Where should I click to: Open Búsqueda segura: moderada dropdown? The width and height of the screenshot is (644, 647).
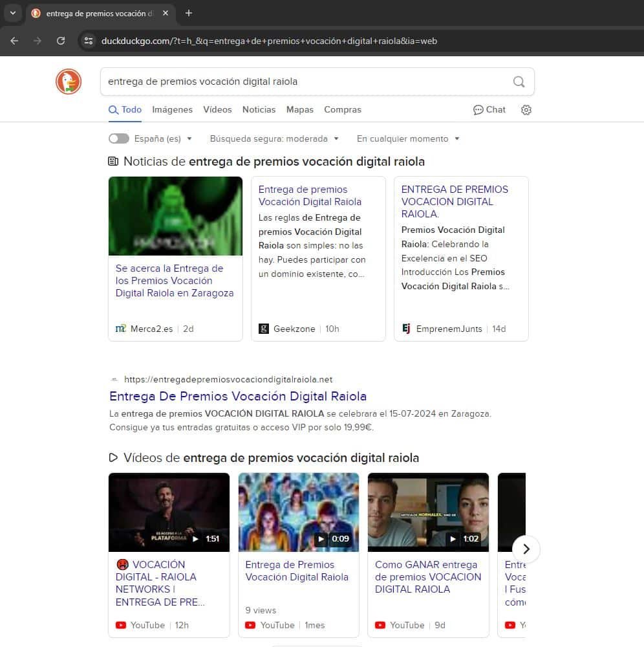coord(274,138)
